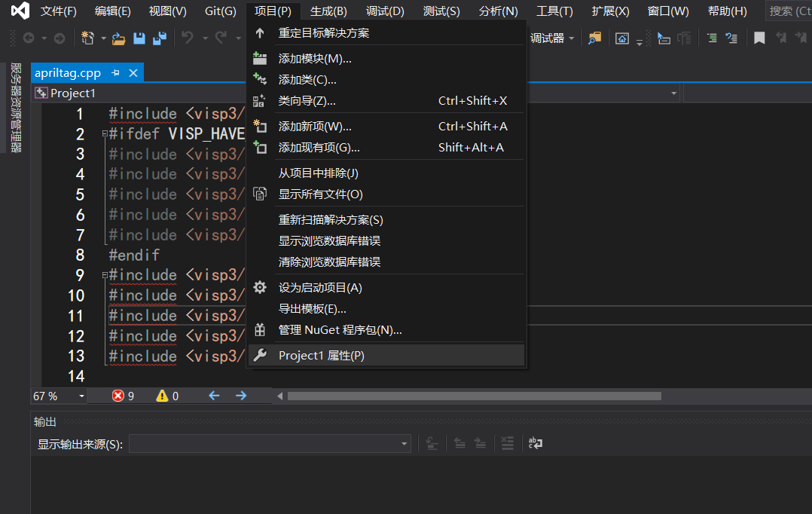
Task: Open New Project dropdown arrow
Action: pos(104,38)
